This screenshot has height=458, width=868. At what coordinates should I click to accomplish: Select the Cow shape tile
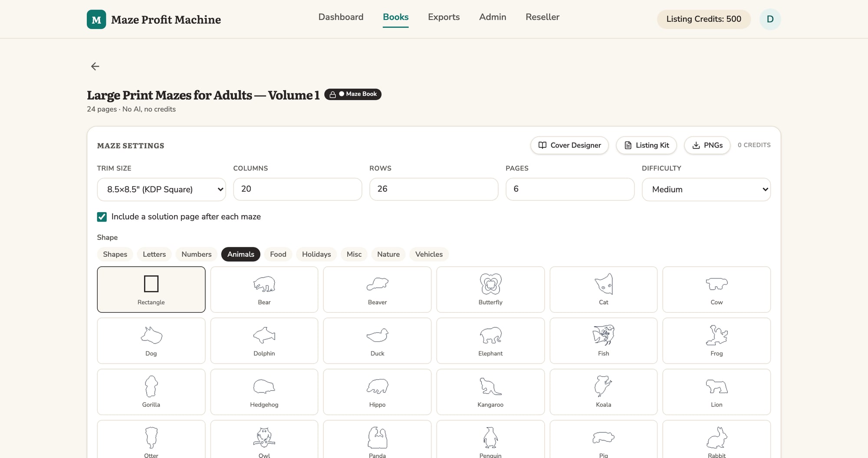click(x=717, y=289)
